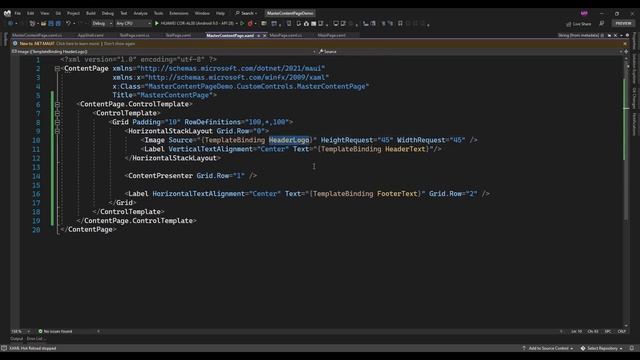The width and height of the screenshot is (640, 360).
Task: Click 'Click here to learn more' link
Action: coord(78,43)
